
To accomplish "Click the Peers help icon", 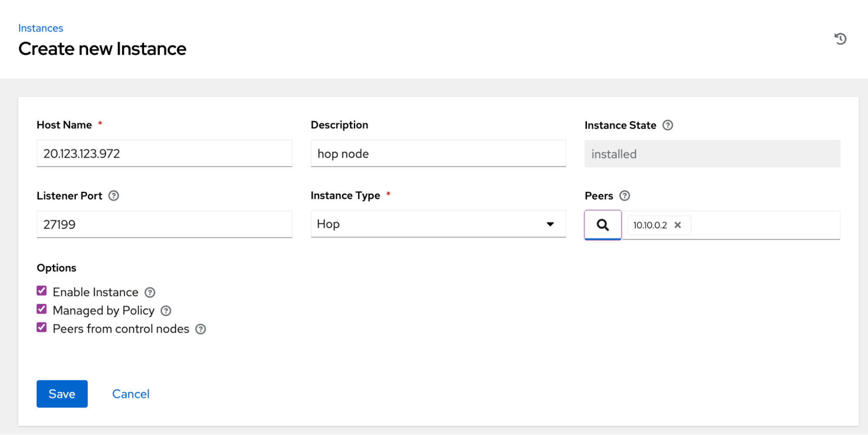I will [624, 196].
